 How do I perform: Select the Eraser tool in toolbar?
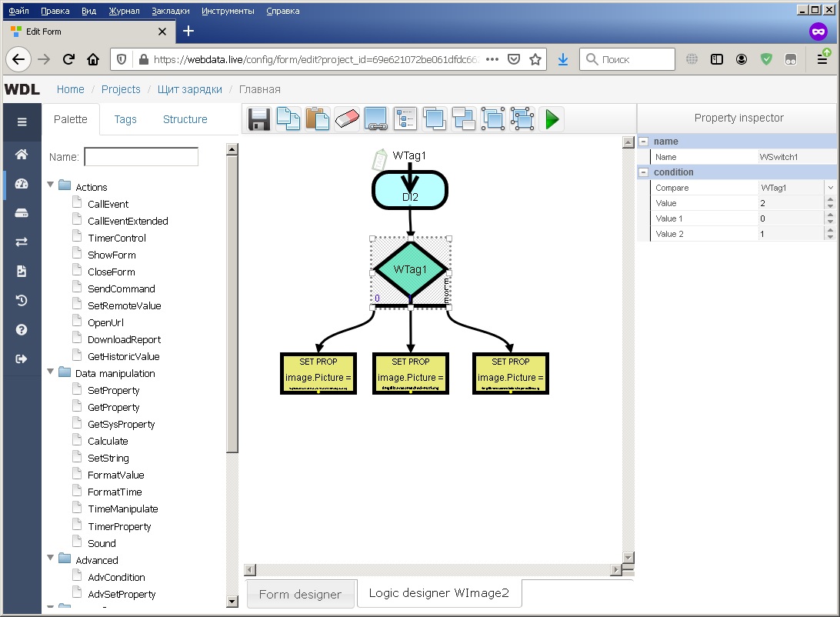click(347, 119)
